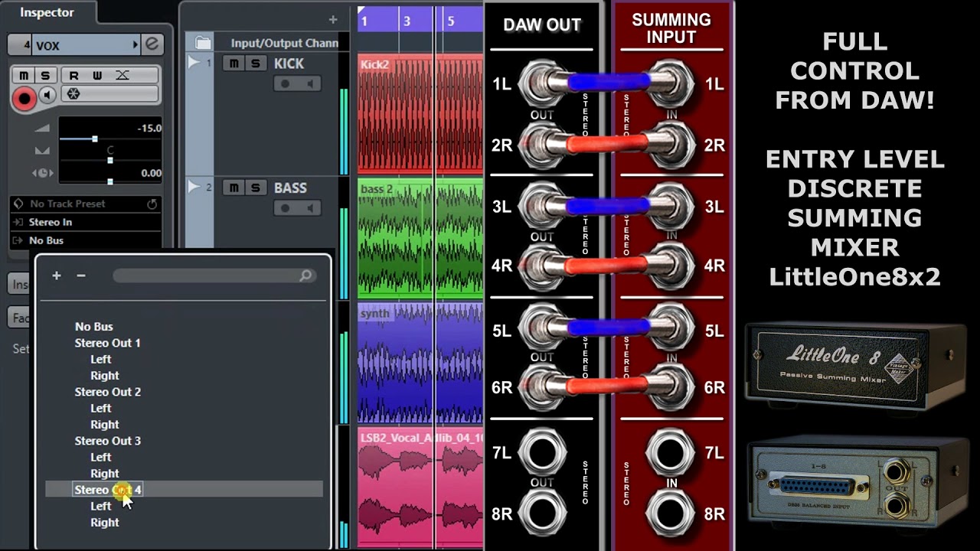Enable Read automation R in Inspector

74,75
